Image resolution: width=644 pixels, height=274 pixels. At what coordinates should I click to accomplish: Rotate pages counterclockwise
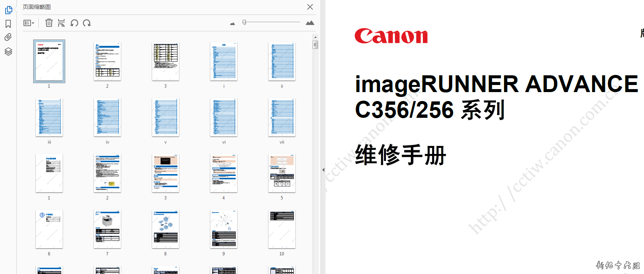(x=74, y=23)
